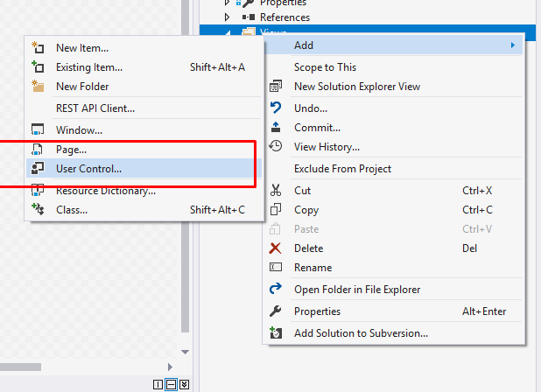This screenshot has width=541, height=392.
Task: Expand the References tree node
Action: 228,17
